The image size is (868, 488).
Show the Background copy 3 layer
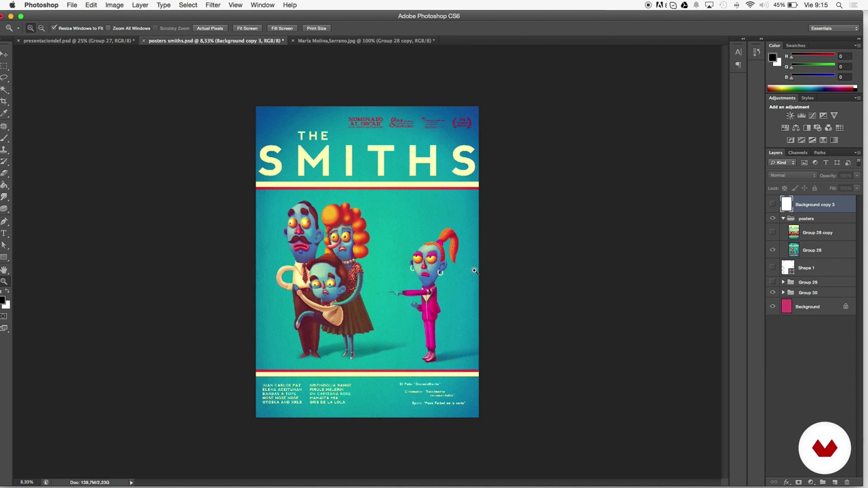[x=772, y=204]
